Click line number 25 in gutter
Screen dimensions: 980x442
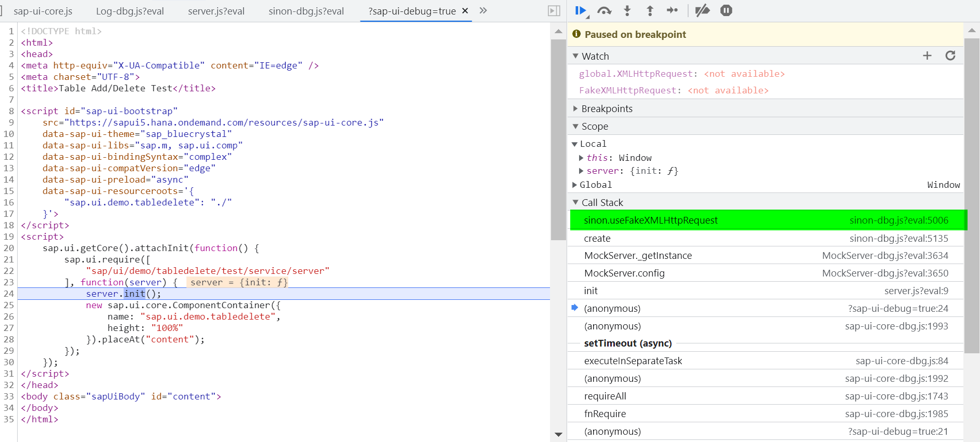pyautogui.click(x=9, y=305)
